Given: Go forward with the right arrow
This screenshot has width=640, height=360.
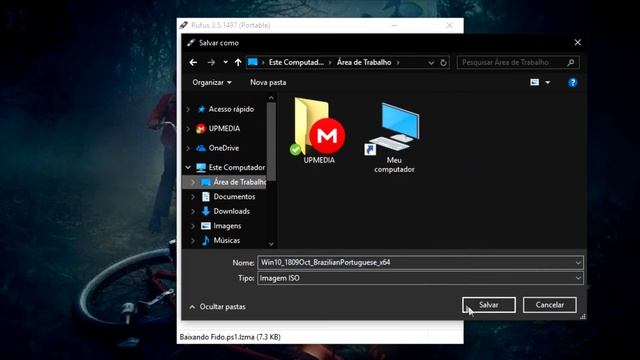Looking at the screenshot, I should [211, 62].
